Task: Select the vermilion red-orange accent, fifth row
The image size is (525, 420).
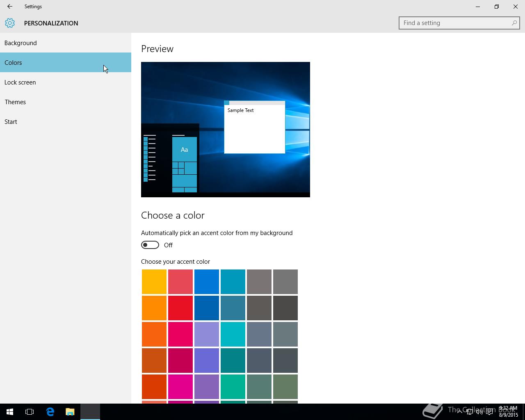Action: (x=154, y=387)
